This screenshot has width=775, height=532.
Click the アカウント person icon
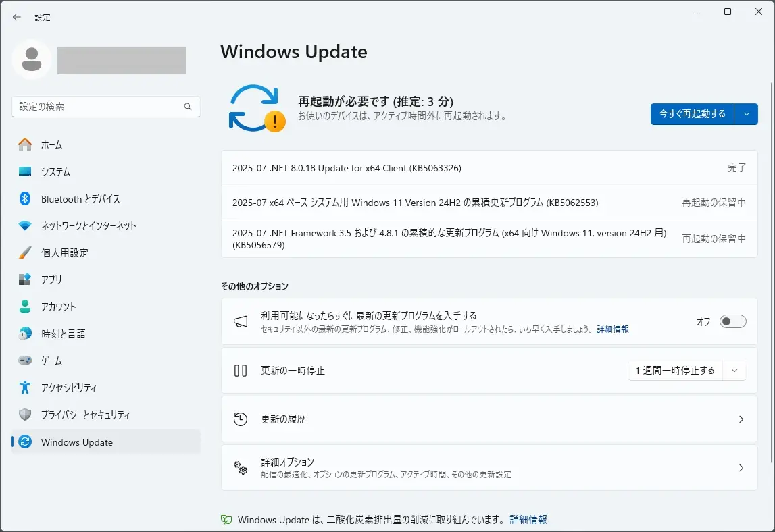click(25, 307)
